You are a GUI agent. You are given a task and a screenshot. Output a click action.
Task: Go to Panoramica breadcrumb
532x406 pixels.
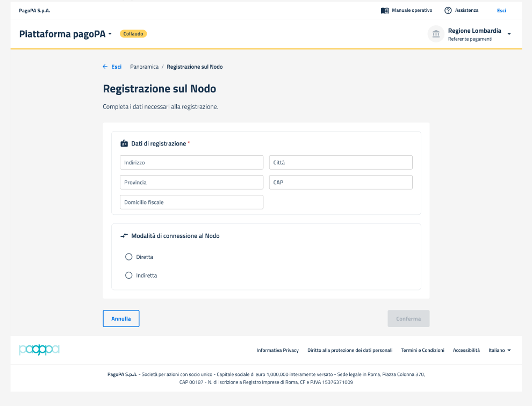(x=144, y=67)
